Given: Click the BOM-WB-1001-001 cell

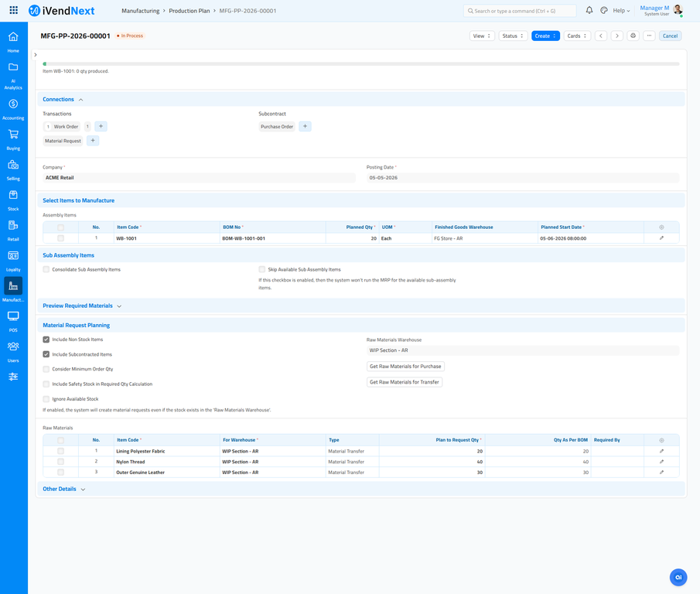Looking at the screenshot, I should pos(273,238).
